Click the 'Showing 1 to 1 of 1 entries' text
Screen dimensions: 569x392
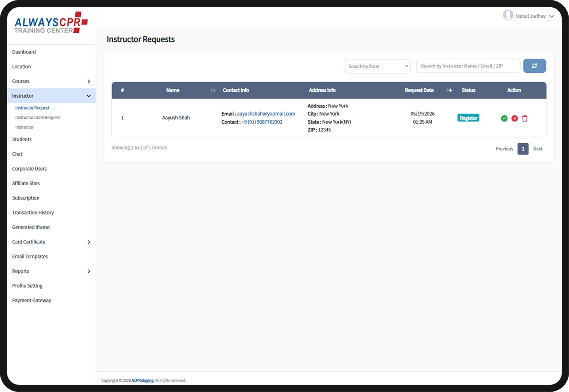[x=139, y=148]
